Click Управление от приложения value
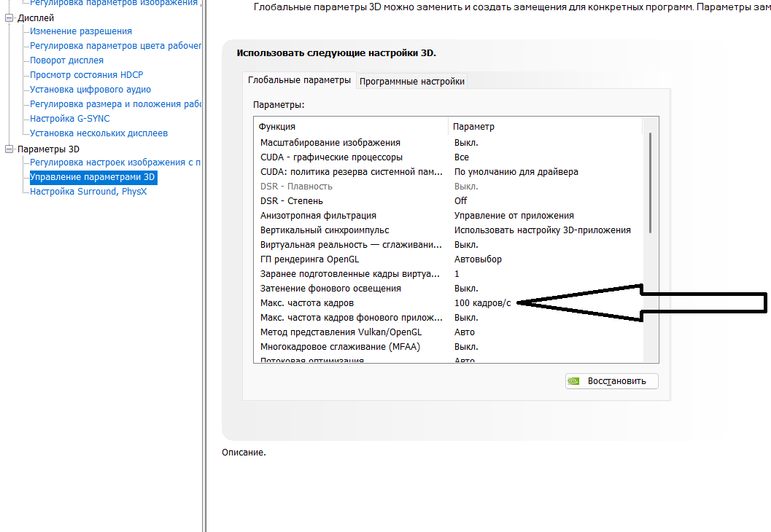The width and height of the screenshot is (771, 532). (514, 216)
